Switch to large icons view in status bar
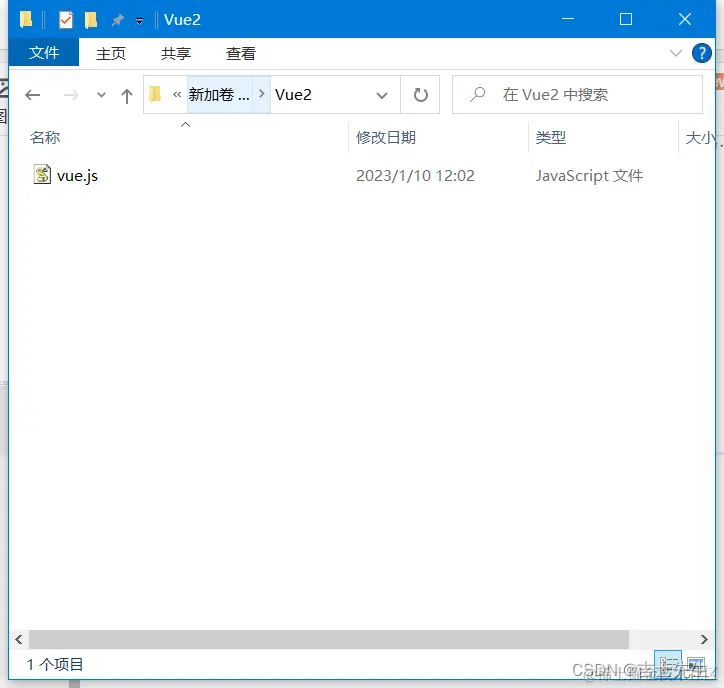Screen dimensions: 724x688 click(695, 665)
